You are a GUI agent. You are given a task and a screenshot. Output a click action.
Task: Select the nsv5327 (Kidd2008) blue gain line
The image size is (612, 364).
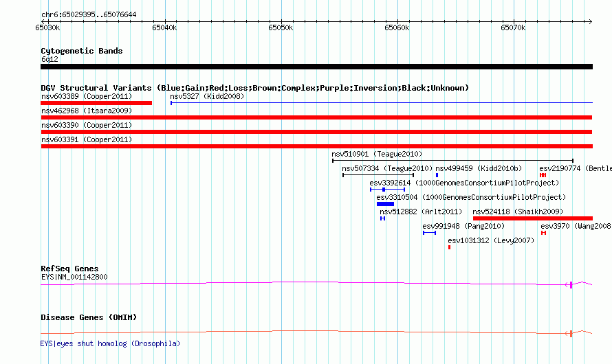(x=382, y=103)
